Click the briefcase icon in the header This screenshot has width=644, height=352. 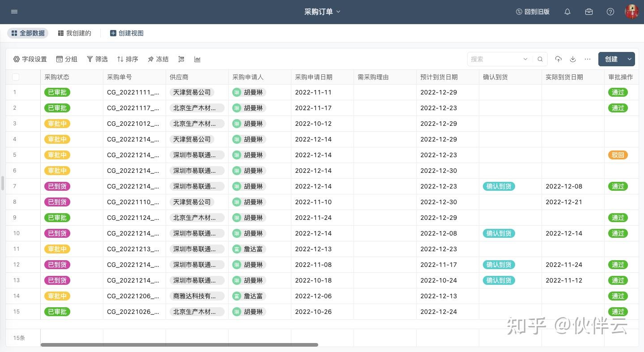589,12
